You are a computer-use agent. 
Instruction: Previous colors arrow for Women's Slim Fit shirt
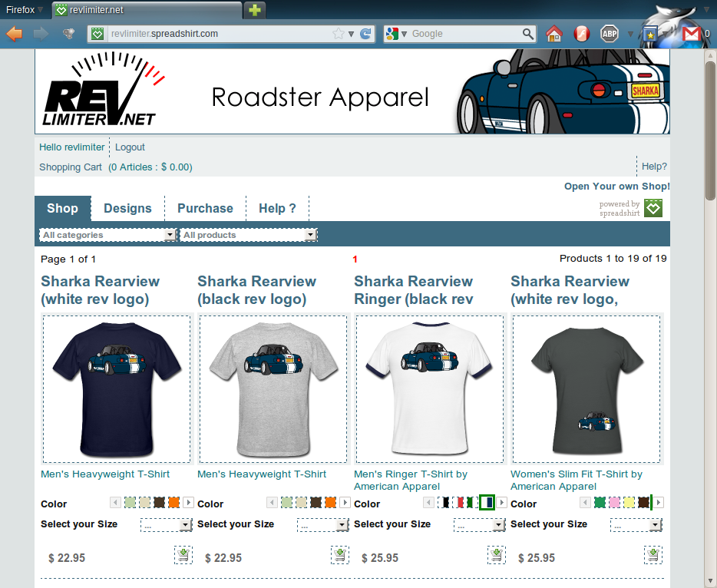585,503
